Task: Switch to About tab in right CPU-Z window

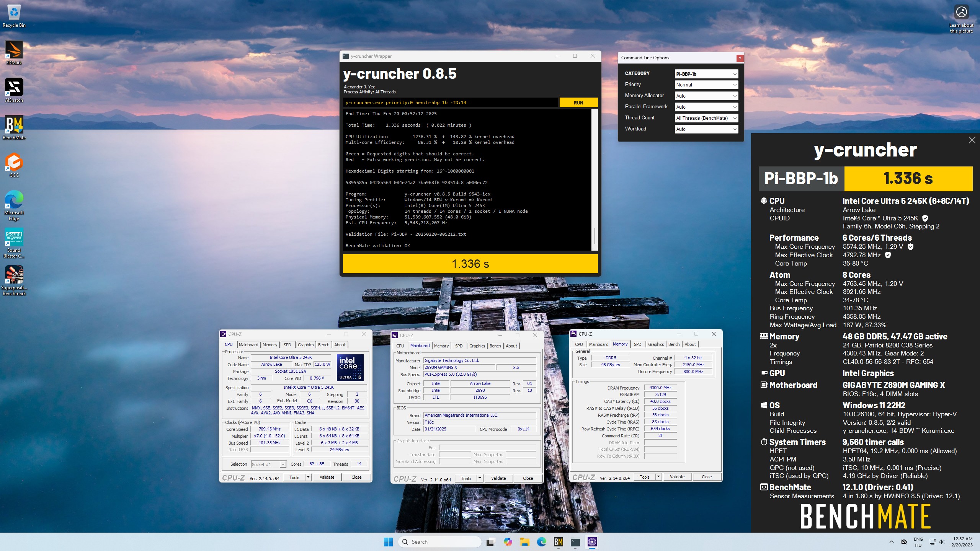Action: click(x=690, y=344)
